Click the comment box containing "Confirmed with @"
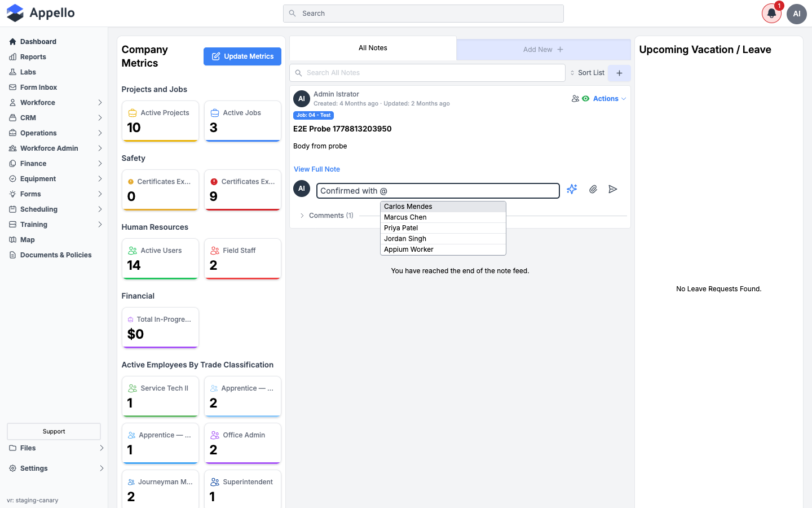 [438, 191]
